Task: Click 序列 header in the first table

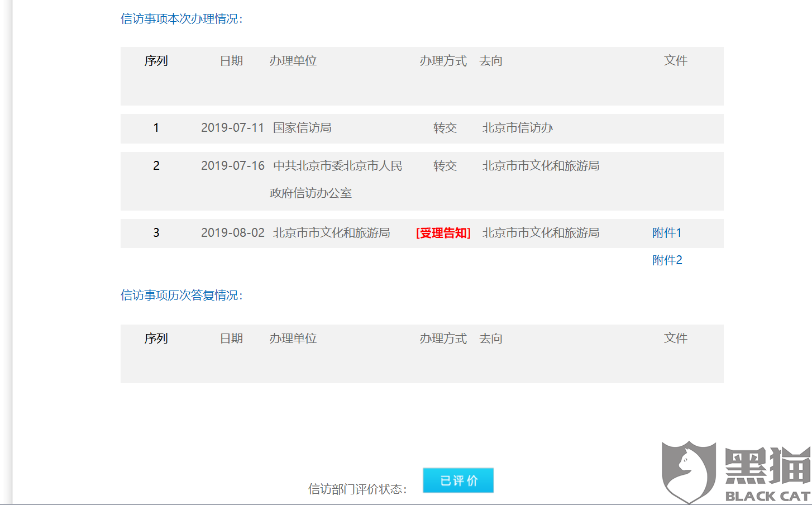Action: [x=156, y=61]
